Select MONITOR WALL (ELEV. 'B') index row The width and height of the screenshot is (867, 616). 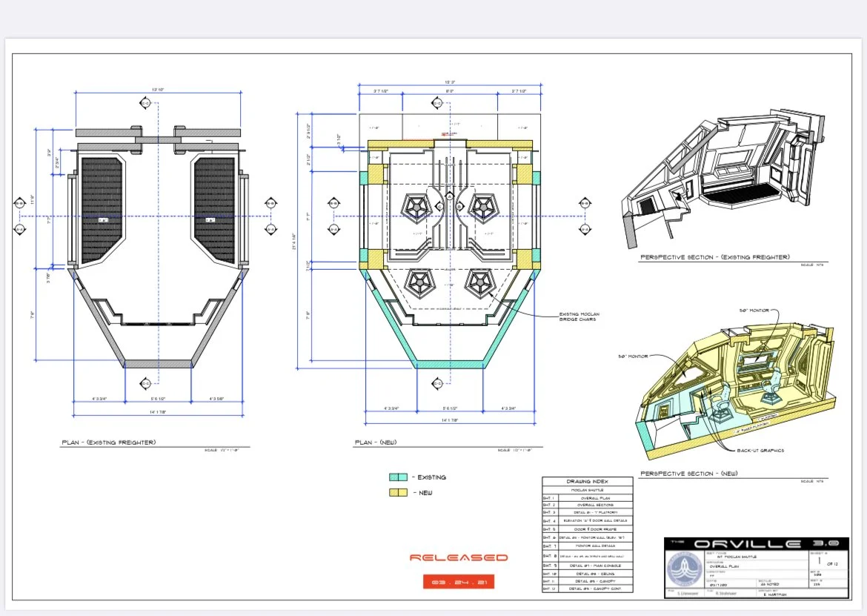[587, 537]
